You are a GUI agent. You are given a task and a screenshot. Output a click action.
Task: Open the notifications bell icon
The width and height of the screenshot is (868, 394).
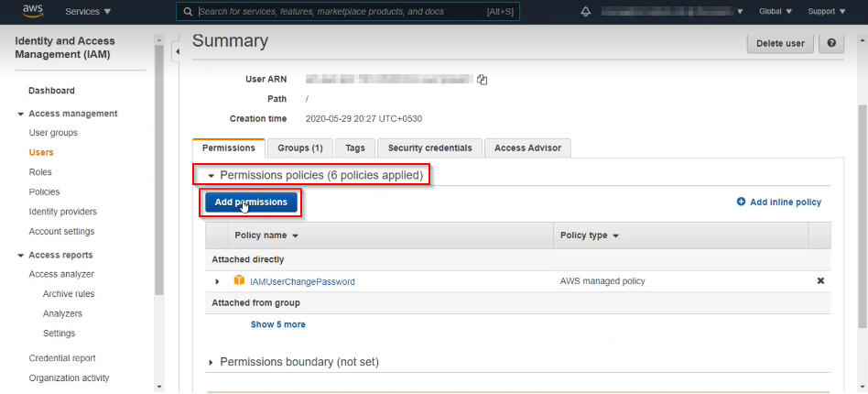[x=586, y=12]
